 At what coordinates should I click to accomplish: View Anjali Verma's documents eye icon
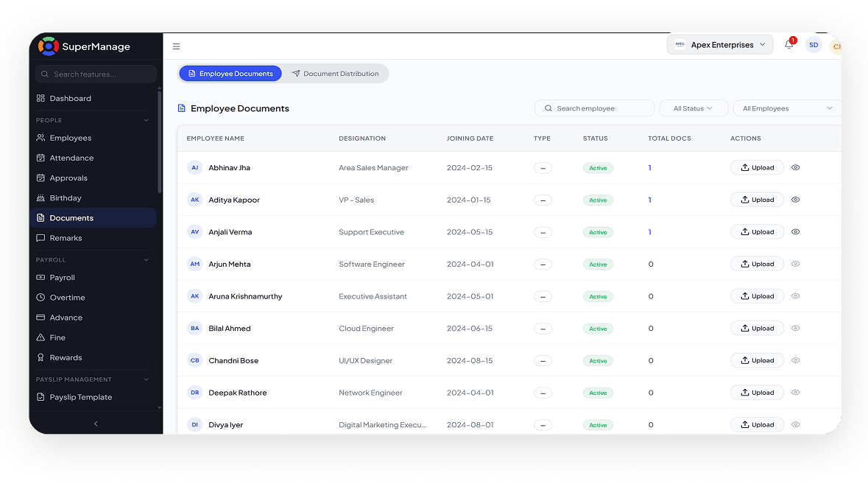click(795, 232)
